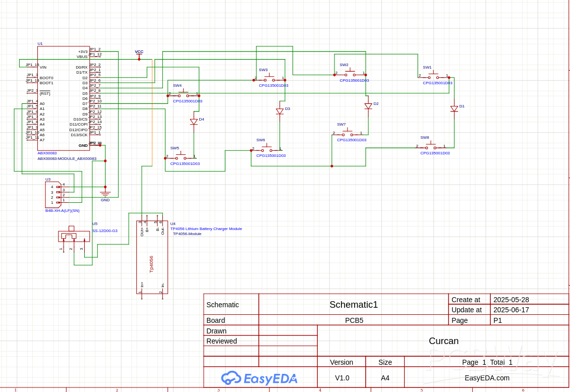Click the U5 slide switch symbol
The height and width of the screenshot is (392, 570).
(x=74, y=236)
